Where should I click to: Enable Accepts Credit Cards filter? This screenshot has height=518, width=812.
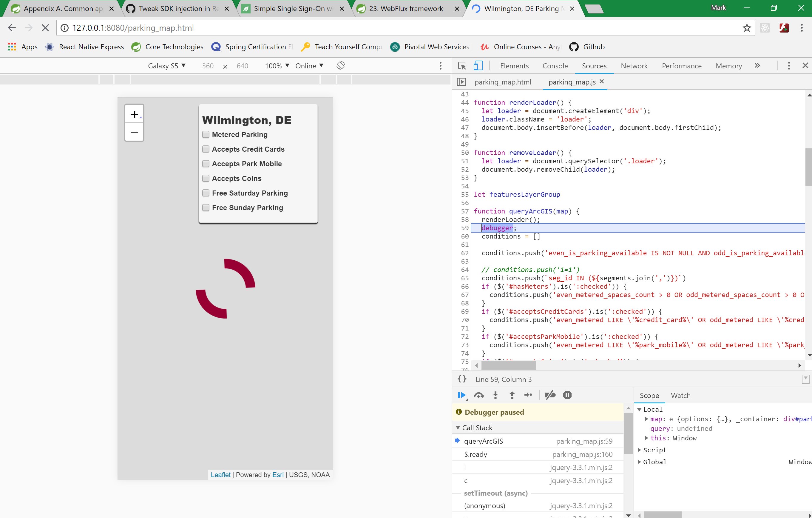pos(206,149)
